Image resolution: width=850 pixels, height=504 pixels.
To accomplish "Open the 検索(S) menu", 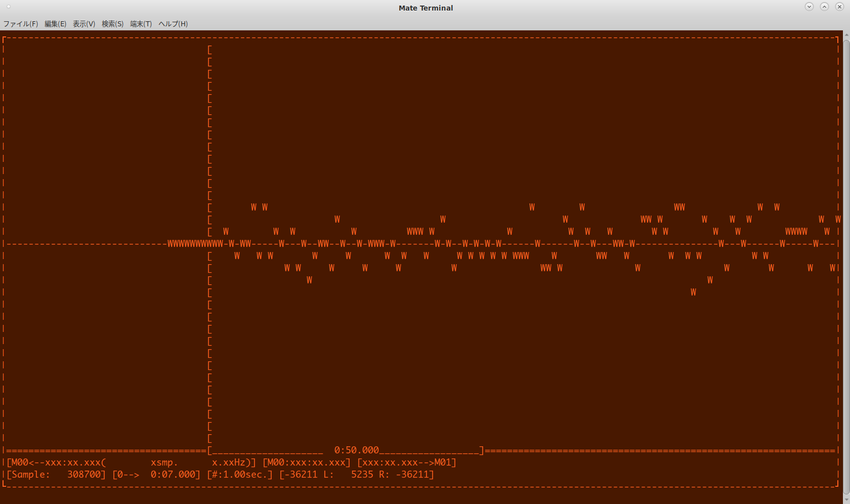I will (112, 24).
